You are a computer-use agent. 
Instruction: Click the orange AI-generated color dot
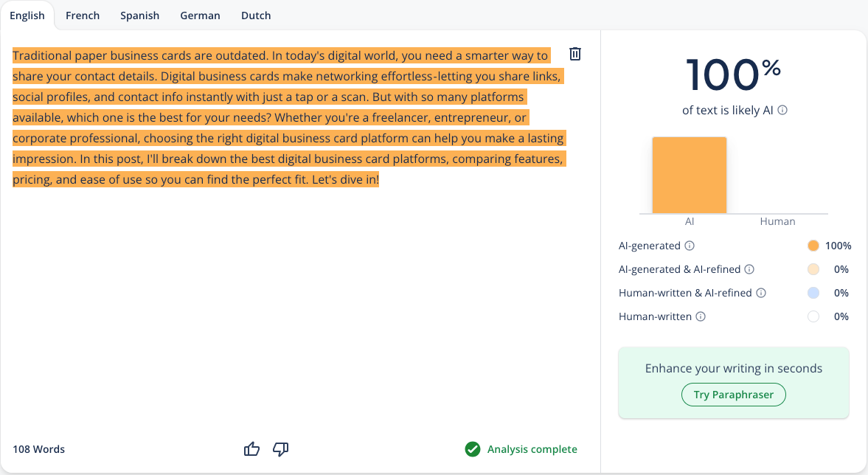pos(813,246)
